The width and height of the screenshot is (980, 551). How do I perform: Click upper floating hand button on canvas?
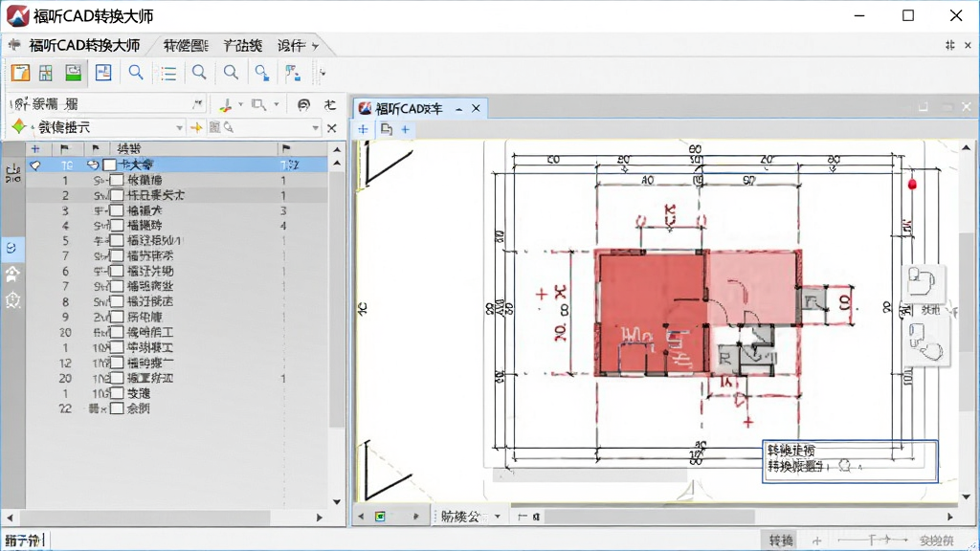(923, 283)
